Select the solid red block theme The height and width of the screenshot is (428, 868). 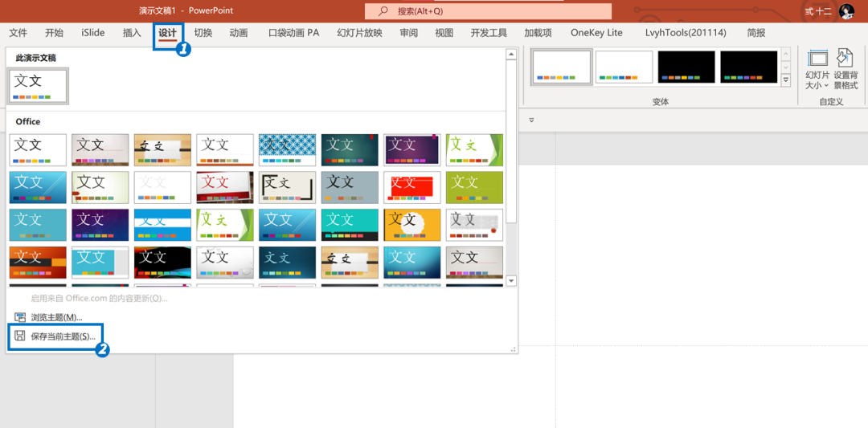tap(412, 187)
